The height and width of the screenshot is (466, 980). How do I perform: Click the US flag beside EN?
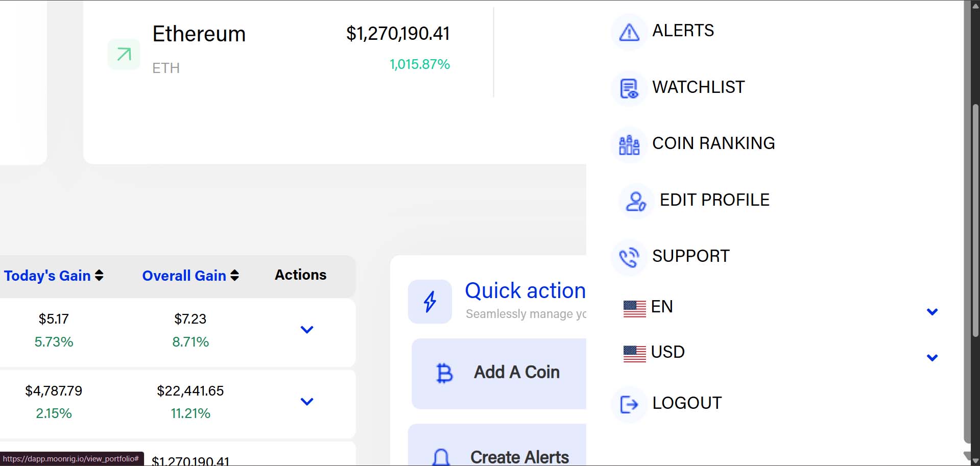635,309
